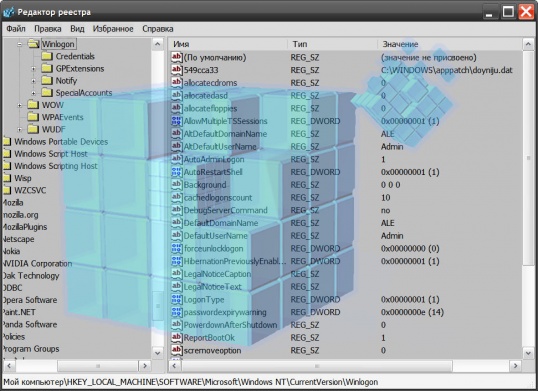This screenshot has width=538, height=391.
Task: Expand the GPExtensions key
Action: click(x=33, y=69)
